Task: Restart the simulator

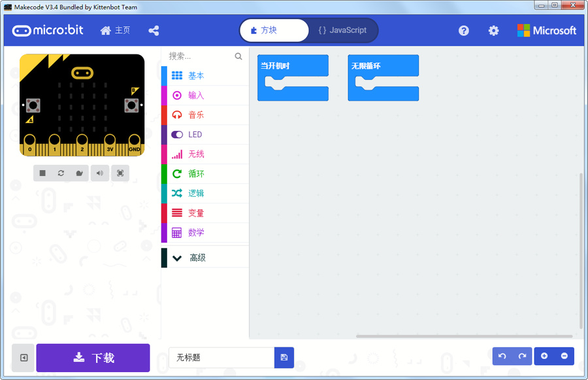Action: (x=60, y=173)
